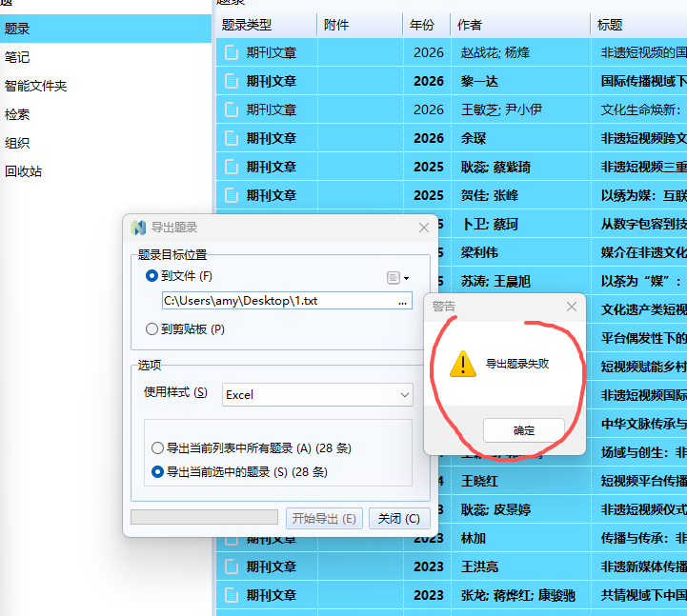Click document icon in 余琛 row
687x616 pixels.
coord(232,138)
